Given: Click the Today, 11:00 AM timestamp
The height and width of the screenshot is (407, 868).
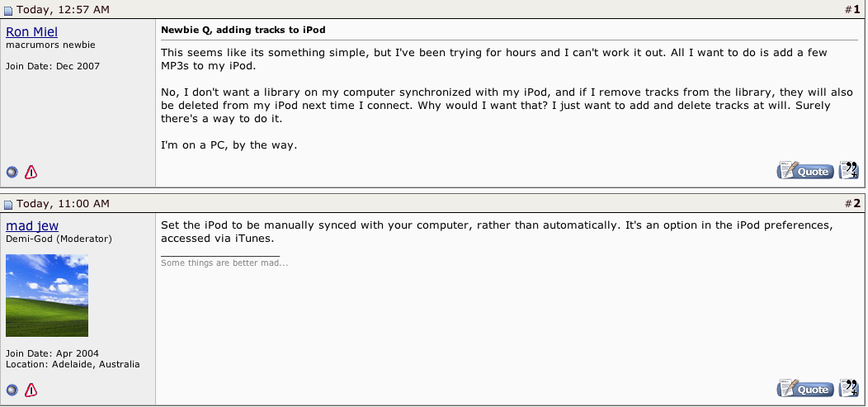Looking at the screenshot, I should point(63,204).
